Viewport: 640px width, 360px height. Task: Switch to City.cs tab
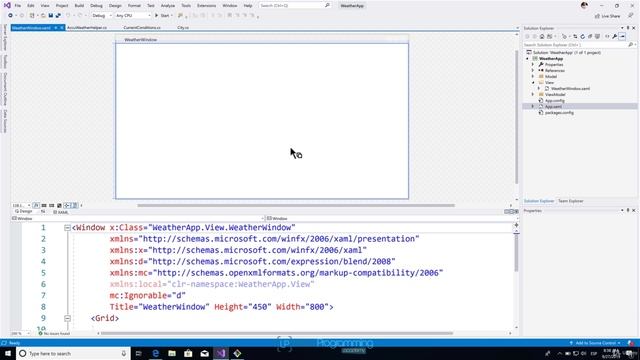click(x=183, y=28)
